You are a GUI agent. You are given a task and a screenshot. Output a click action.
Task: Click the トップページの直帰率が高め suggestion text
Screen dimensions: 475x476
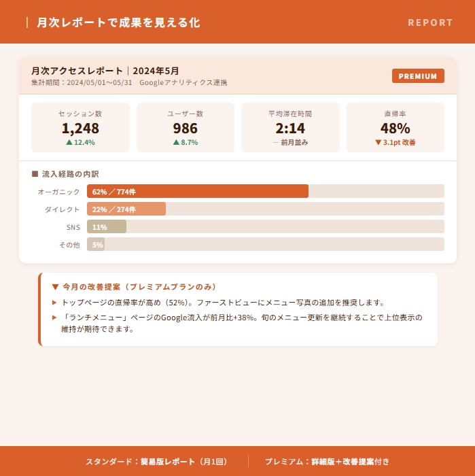[223, 303]
